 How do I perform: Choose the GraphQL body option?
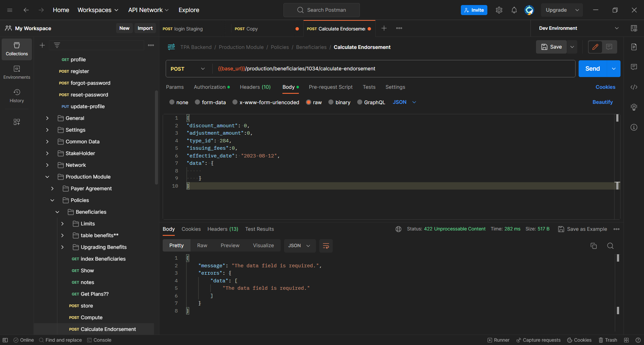click(x=360, y=102)
